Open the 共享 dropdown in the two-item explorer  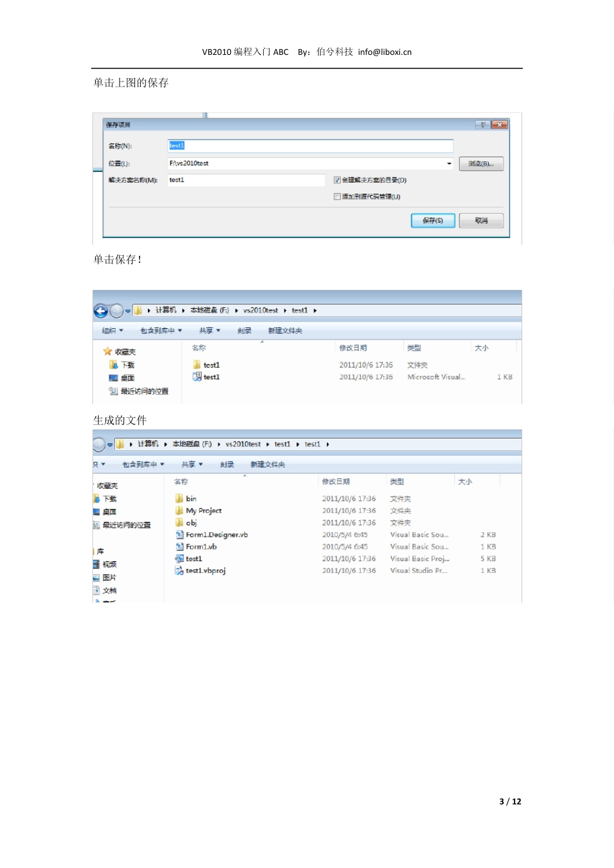point(210,331)
